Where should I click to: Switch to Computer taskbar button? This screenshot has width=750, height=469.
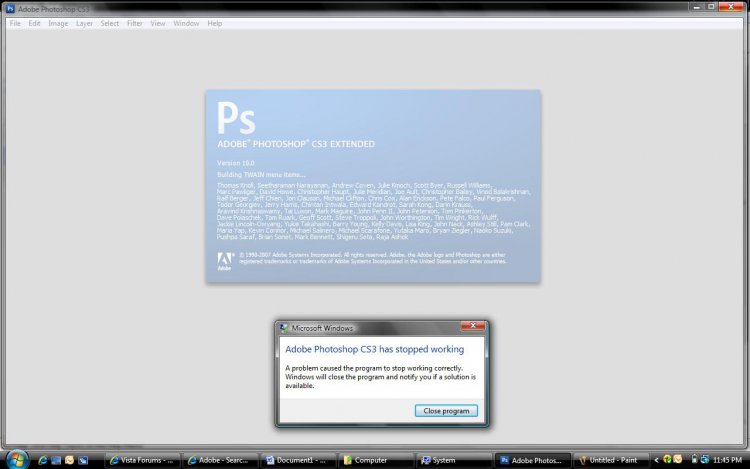(x=376, y=460)
